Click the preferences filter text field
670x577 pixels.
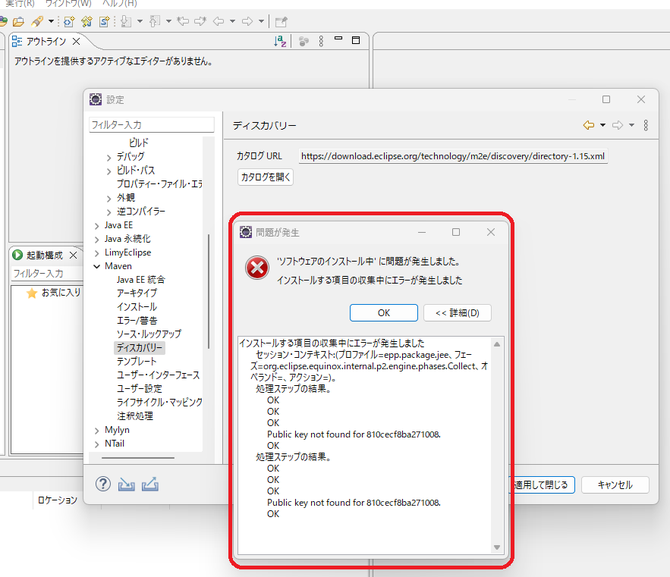click(x=152, y=125)
